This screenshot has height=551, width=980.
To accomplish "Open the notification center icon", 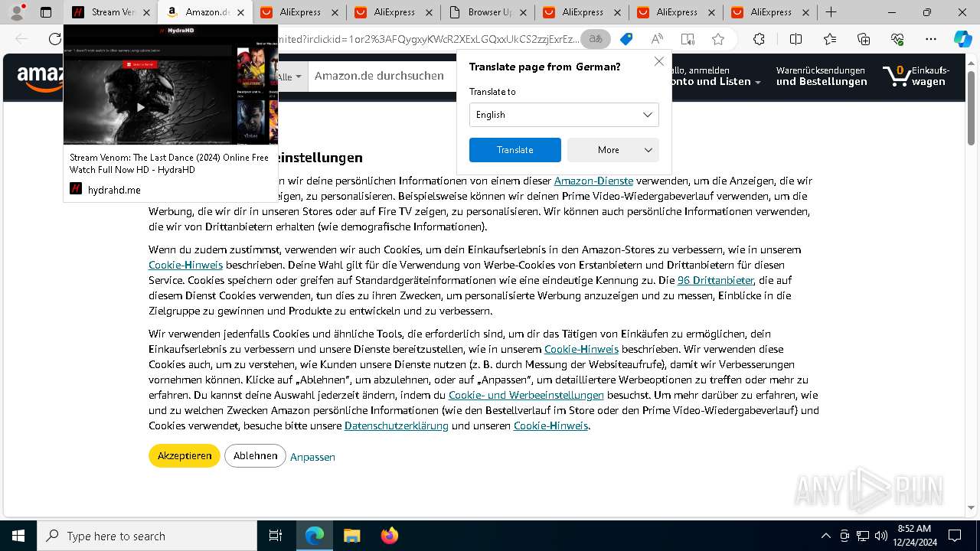I will pyautogui.click(x=955, y=536).
